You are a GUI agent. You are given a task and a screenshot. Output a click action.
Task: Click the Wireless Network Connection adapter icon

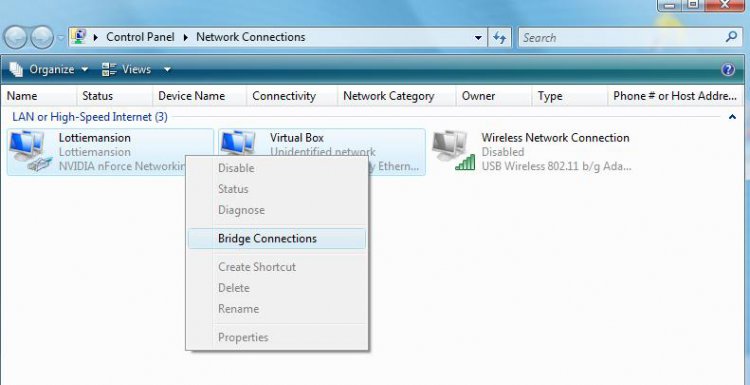pyautogui.click(x=453, y=151)
